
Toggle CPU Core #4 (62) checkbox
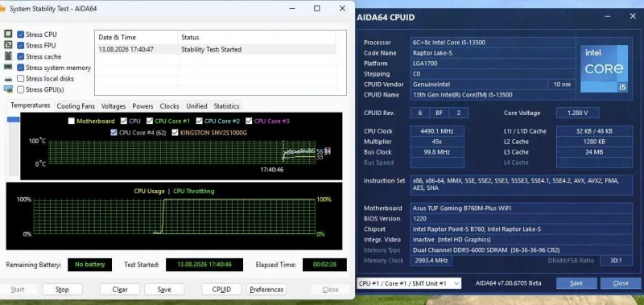pos(114,133)
